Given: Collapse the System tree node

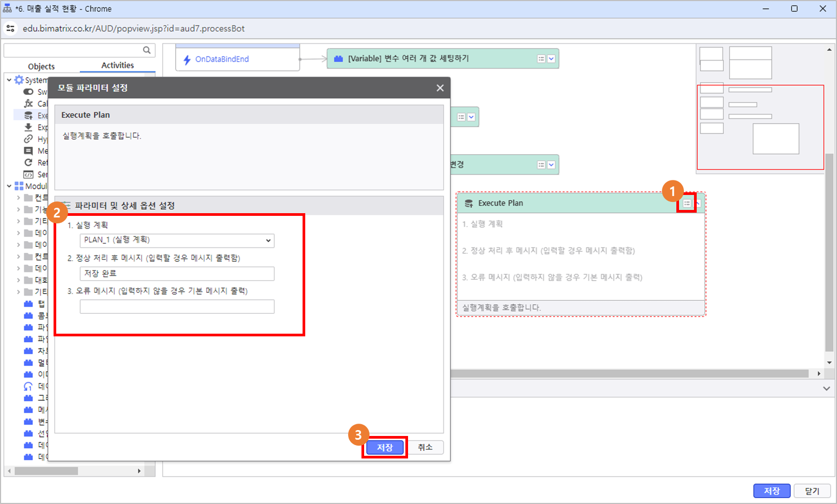Looking at the screenshot, I should 9,80.
